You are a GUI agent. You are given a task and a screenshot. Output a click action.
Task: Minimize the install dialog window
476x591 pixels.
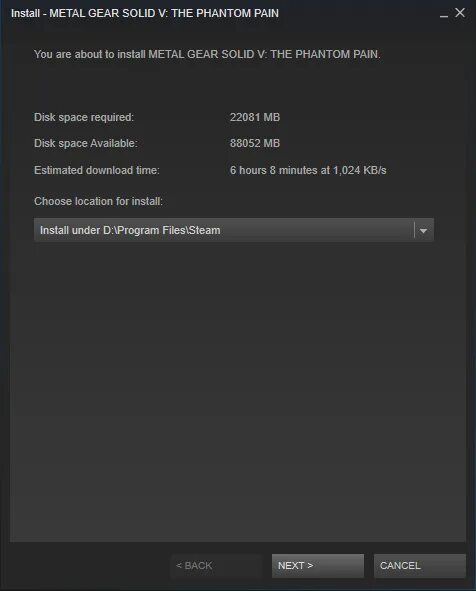(x=444, y=14)
